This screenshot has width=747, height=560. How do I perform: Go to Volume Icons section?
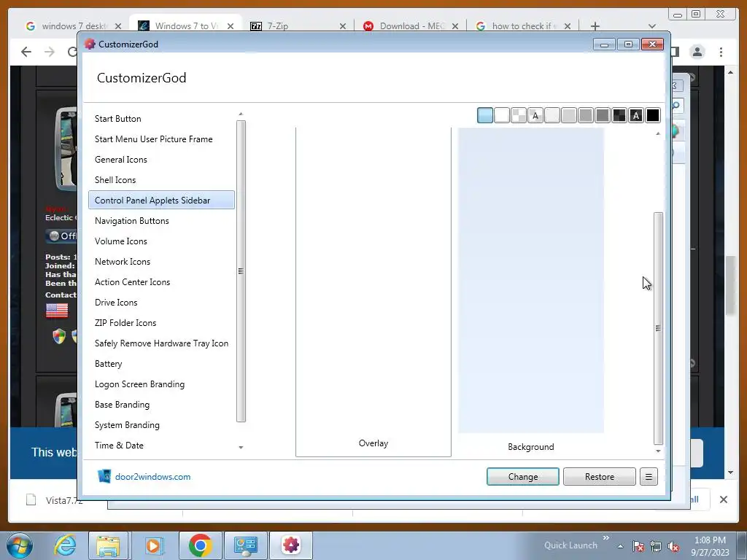point(120,241)
